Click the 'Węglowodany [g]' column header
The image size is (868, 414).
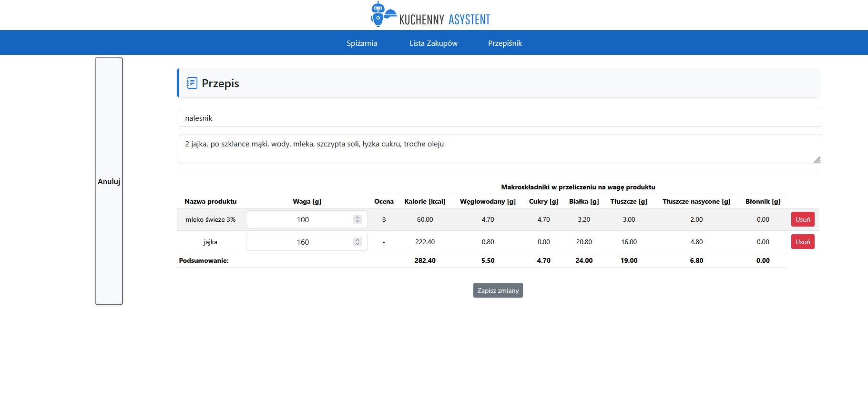point(488,201)
